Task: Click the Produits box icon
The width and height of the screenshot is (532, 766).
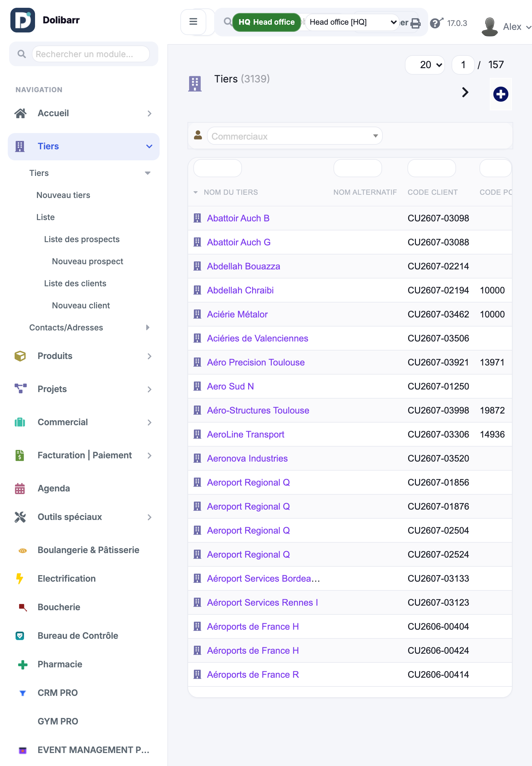Action: 20,356
